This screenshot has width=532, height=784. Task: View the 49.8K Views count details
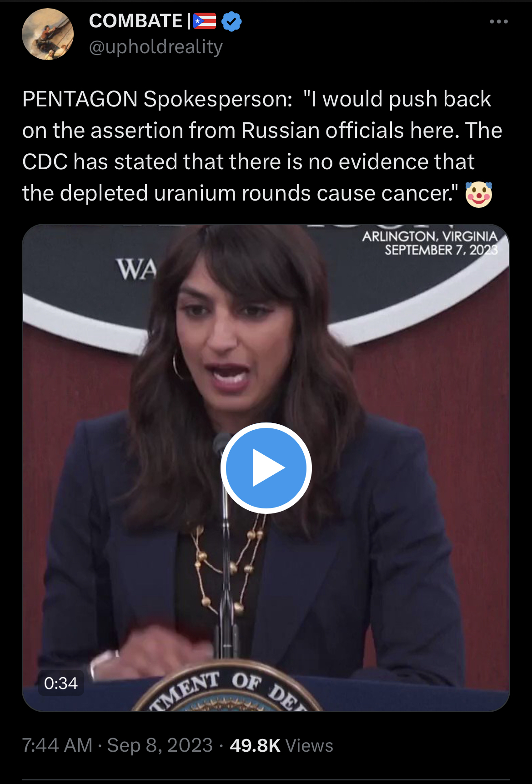[281, 745]
